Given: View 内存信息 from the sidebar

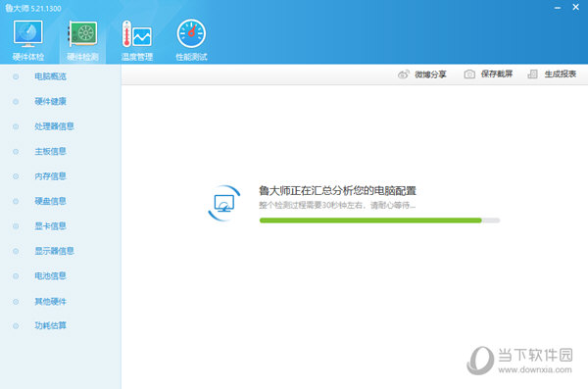Looking at the screenshot, I should click(50, 176).
